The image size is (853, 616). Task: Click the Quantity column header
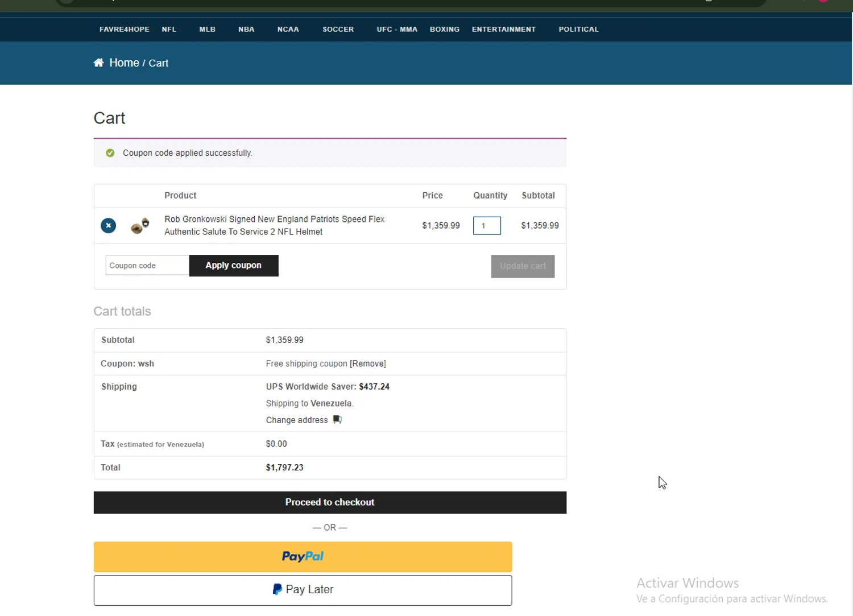(490, 196)
